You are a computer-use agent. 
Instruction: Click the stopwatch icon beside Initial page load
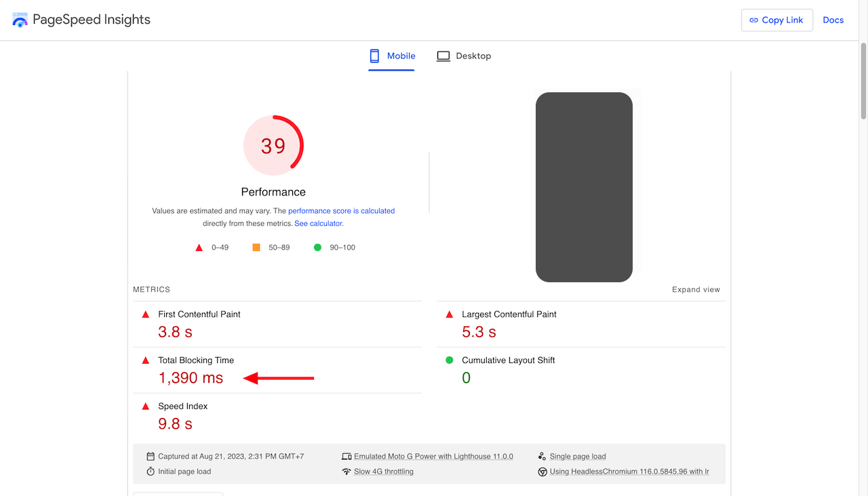(151, 472)
